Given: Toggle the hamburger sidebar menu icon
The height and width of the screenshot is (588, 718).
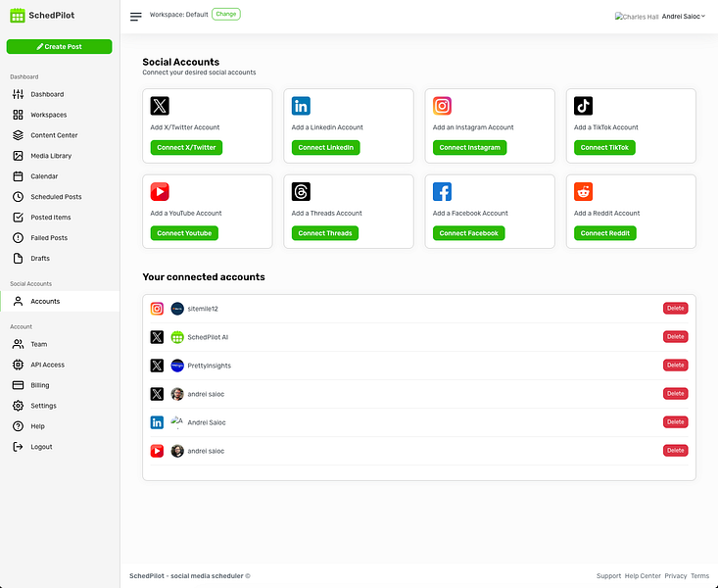Looking at the screenshot, I should pyautogui.click(x=135, y=17).
